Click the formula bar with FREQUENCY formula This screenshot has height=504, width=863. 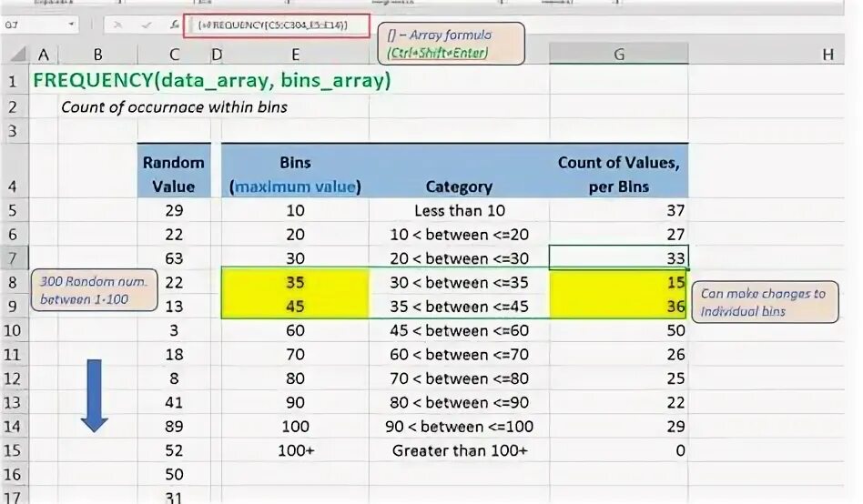tap(277, 25)
